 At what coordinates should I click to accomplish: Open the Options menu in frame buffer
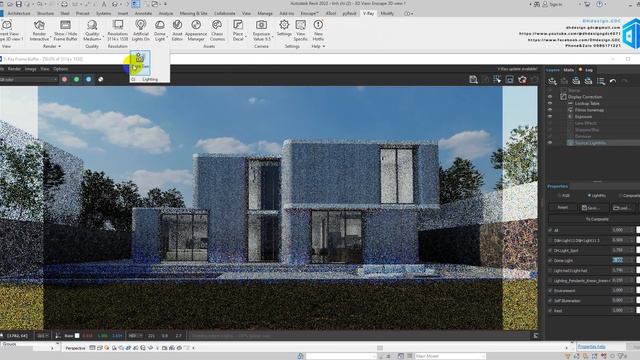60,69
